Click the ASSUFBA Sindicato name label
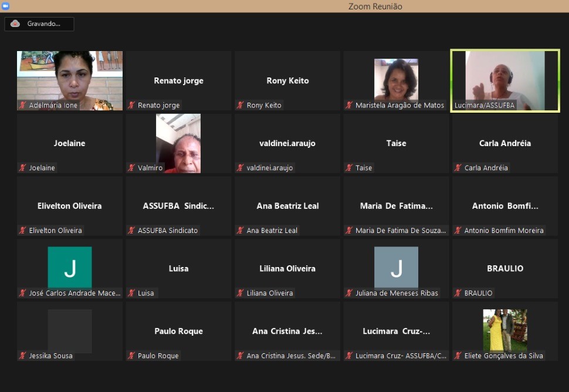 coord(168,231)
